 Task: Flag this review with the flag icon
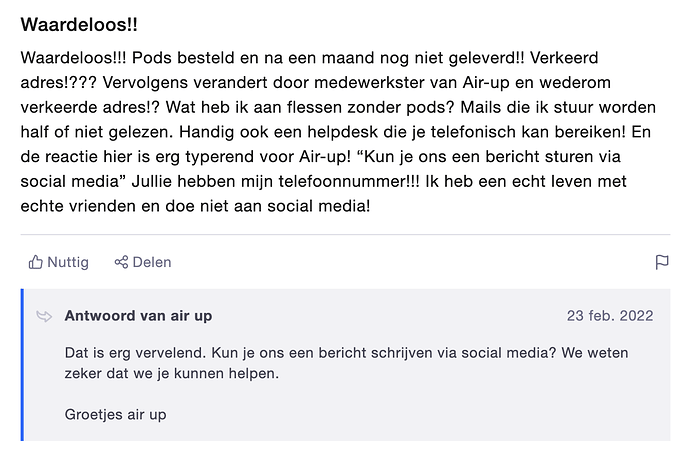pos(661,262)
